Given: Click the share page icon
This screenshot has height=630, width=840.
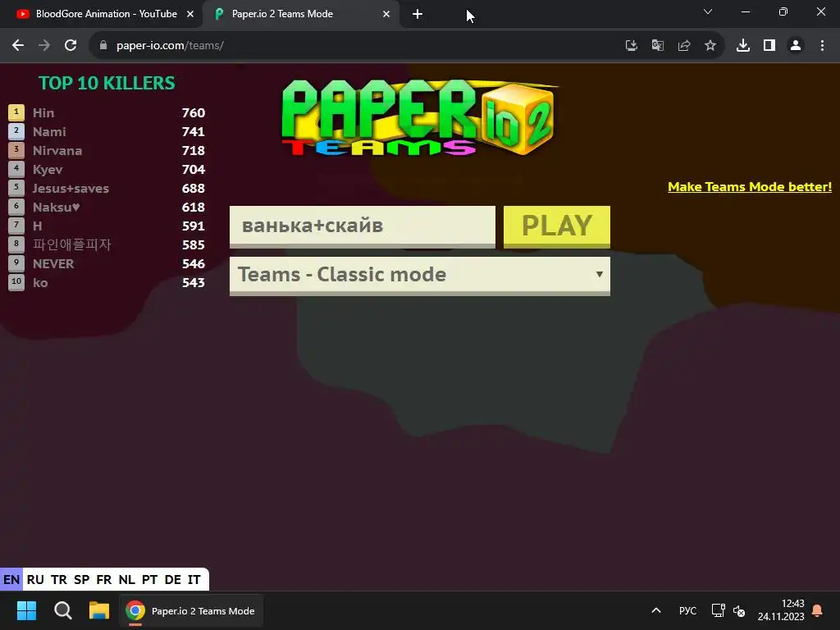Looking at the screenshot, I should coord(683,46).
